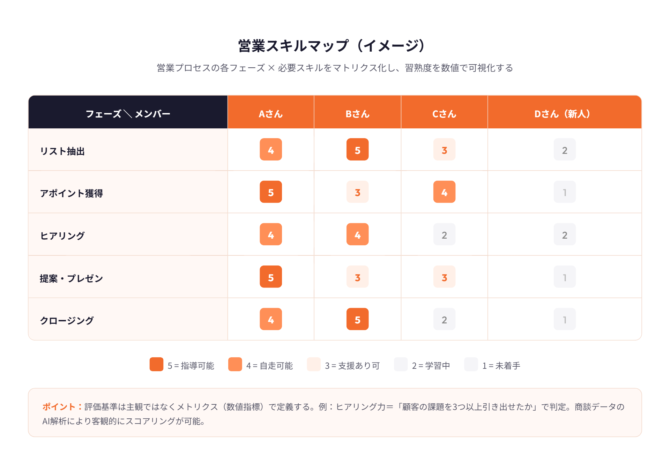670x471 pixels.
Task: Click the アポイント獲得 row label
Action: 72,193
